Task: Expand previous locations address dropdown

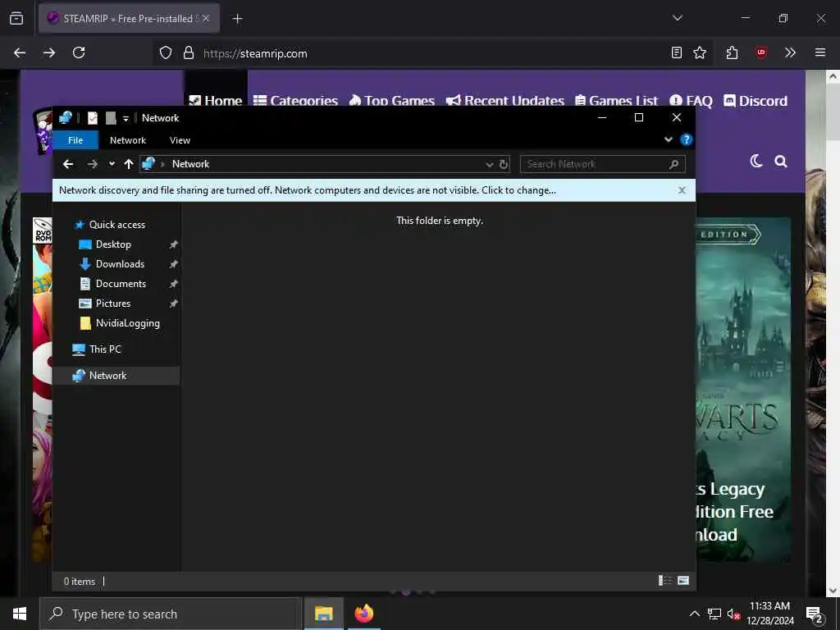Action: [x=489, y=164]
